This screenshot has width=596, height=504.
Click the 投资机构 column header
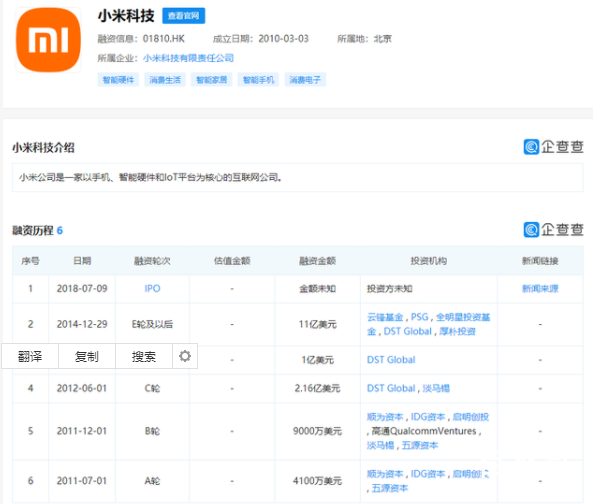point(429,261)
